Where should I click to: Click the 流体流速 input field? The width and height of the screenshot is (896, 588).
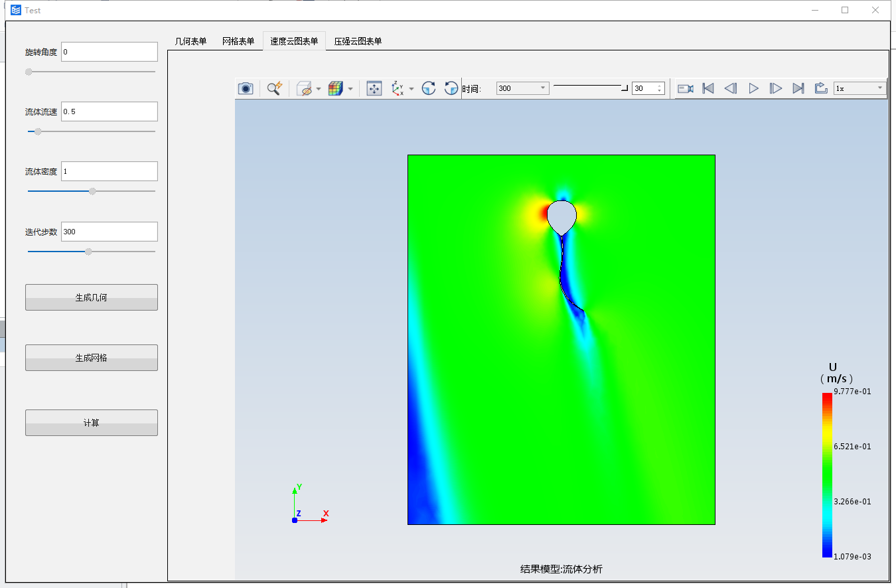[x=110, y=111]
